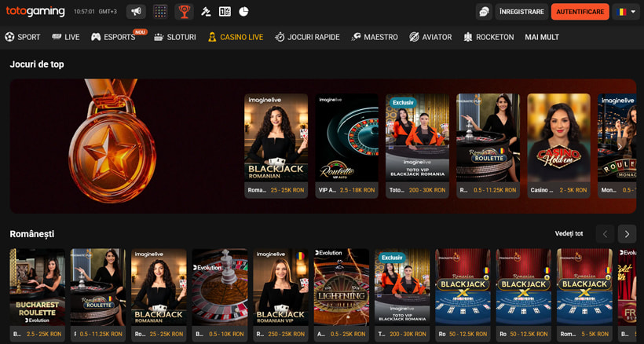This screenshot has height=344, width=644.
Task: Click the rocket icon beside ROCKETON
Action: tap(468, 37)
